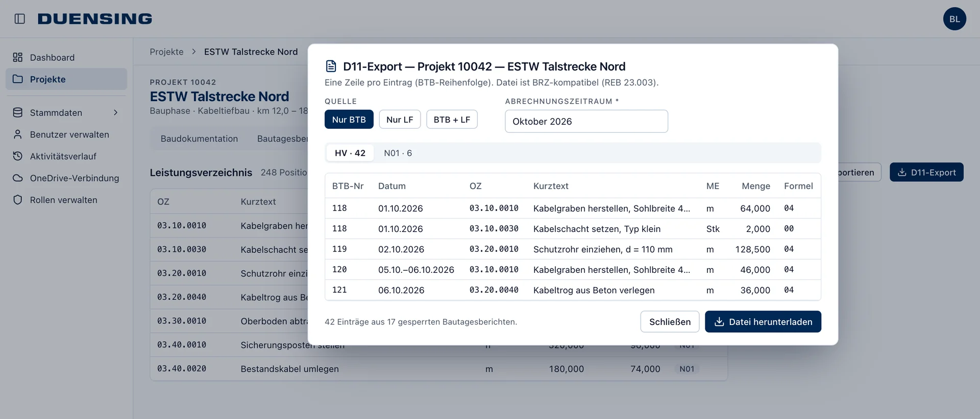Click the Kabelschacht setzen, Typ klein row text
Image resolution: width=980 pixels, height=419 pixels.
tap(597, 229)
